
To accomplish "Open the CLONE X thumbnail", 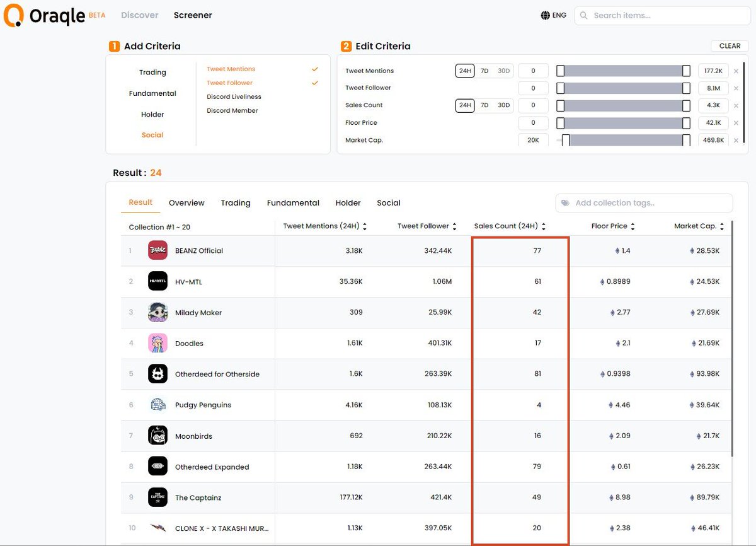I will [x=157, y=528].
